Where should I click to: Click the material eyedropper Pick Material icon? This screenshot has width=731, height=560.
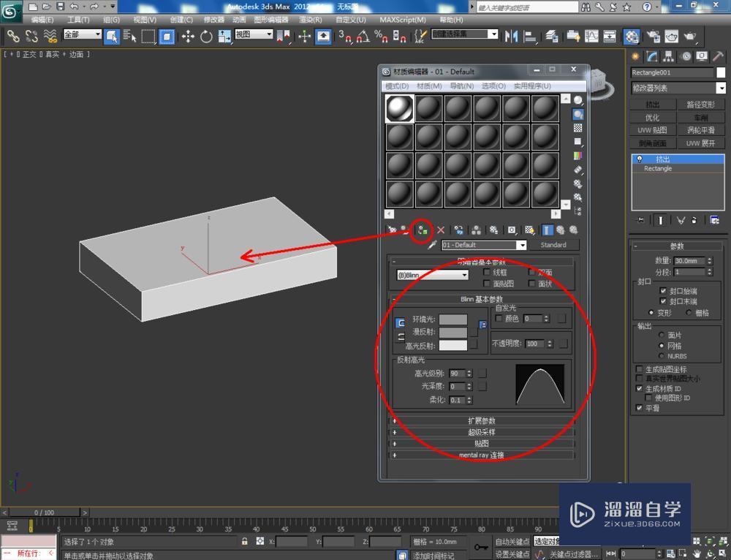[433, 245]
